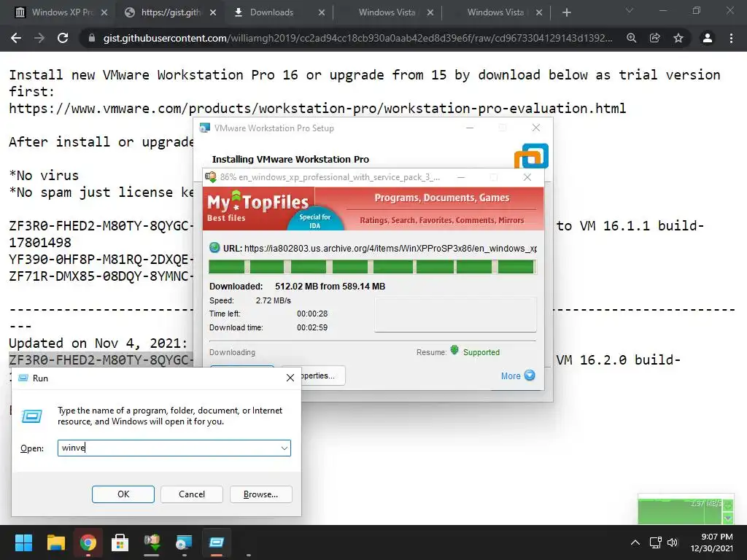Open the Windows Start menu
747x560 pixels.
23,542
